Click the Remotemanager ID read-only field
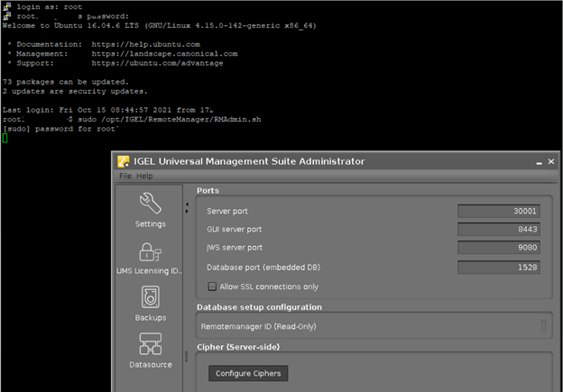The width and height of the screenshot is (563, 392). [x=372, y=326]
